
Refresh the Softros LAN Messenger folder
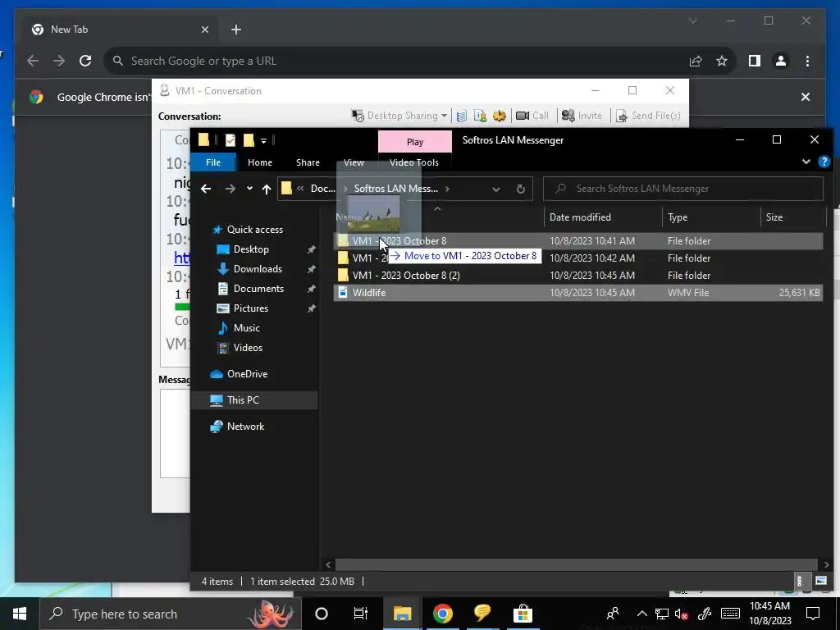520,189
